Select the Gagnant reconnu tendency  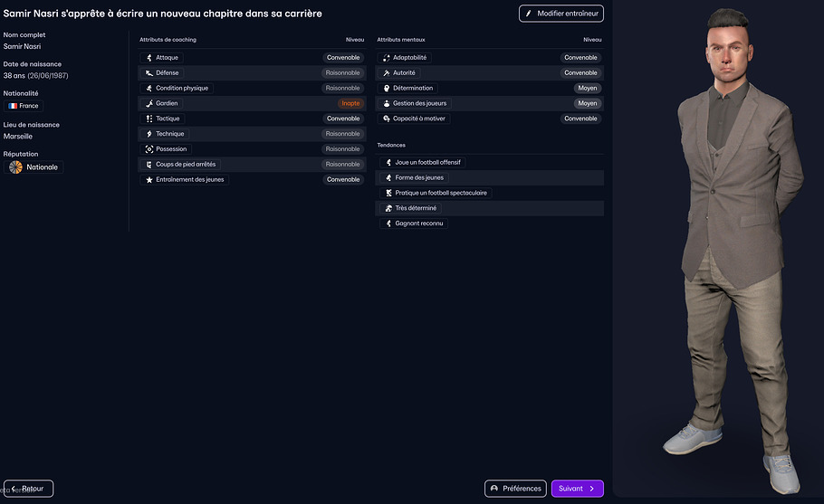414,223
